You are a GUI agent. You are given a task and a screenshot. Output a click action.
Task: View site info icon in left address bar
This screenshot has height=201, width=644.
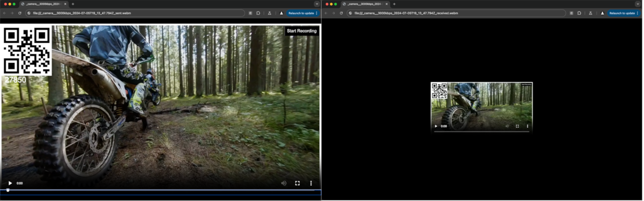click(29, 13)
